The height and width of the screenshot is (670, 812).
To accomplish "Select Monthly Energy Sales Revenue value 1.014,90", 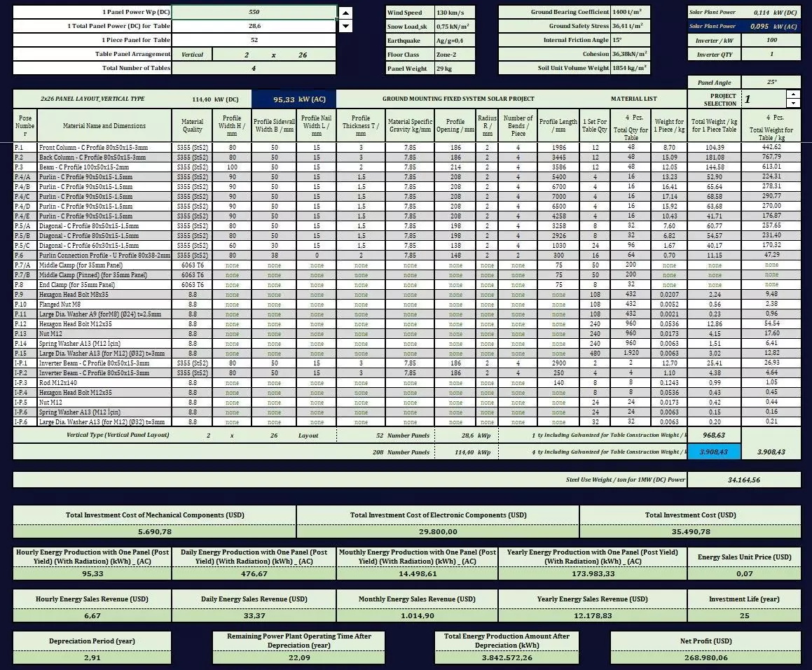I will point(418,615).
